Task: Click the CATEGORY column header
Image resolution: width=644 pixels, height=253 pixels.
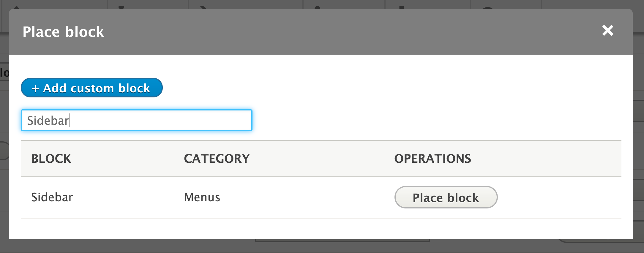Action: tap(217, 159)
